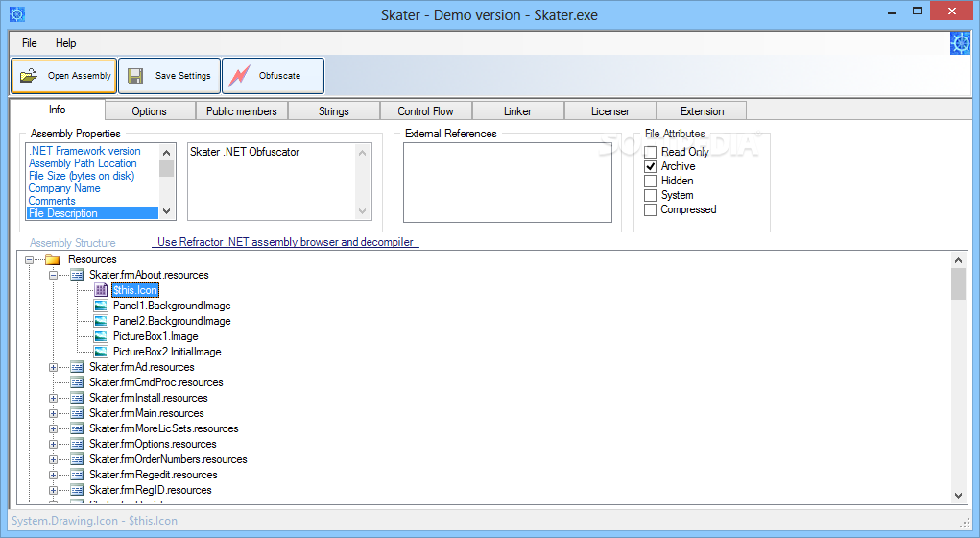This screenshot has width=980, height=538.
Task: Click the ship wheel logo at top right
Action: pos(960,43)
